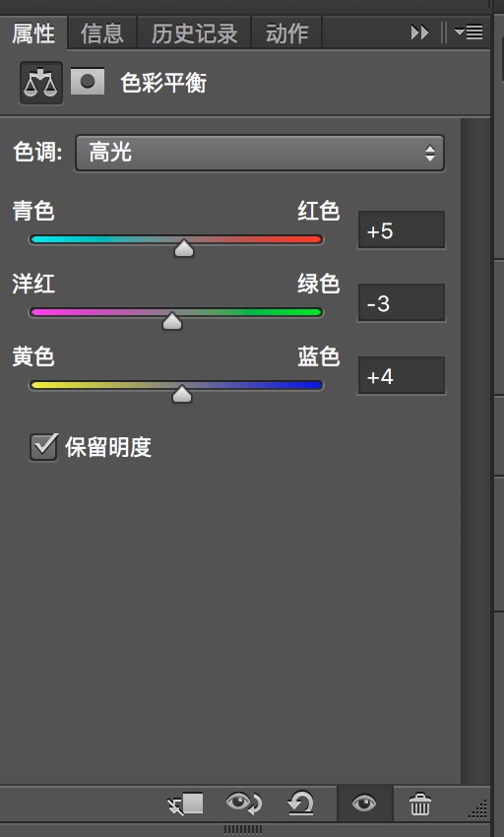This screenshot has height=837, width=504.
Task: View previous state with eye-arrow icon
Action: 243,803
